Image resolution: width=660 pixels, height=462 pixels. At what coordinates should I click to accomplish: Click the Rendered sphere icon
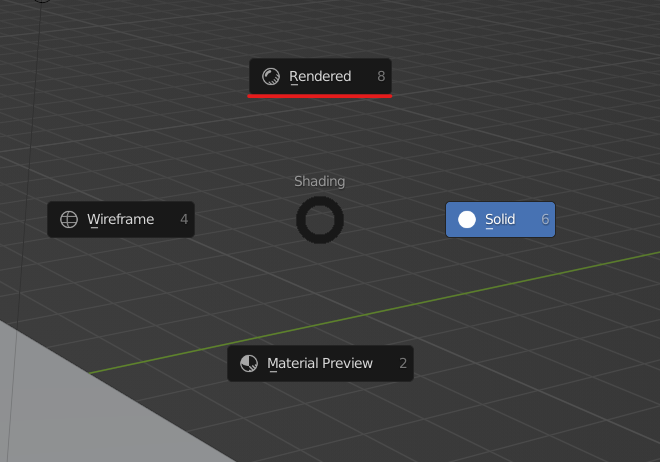coord(271,77)
